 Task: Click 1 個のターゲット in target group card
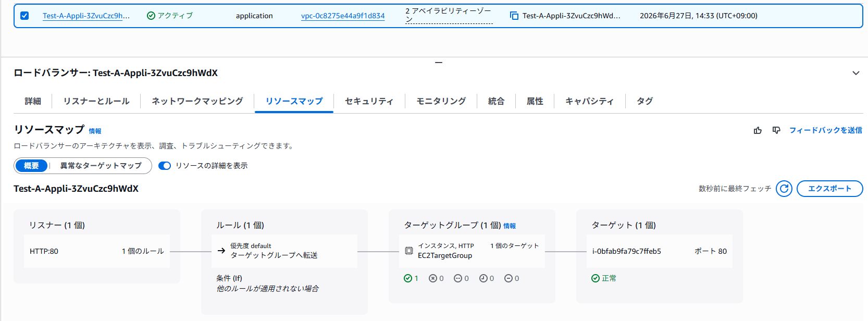pos(514,246)
